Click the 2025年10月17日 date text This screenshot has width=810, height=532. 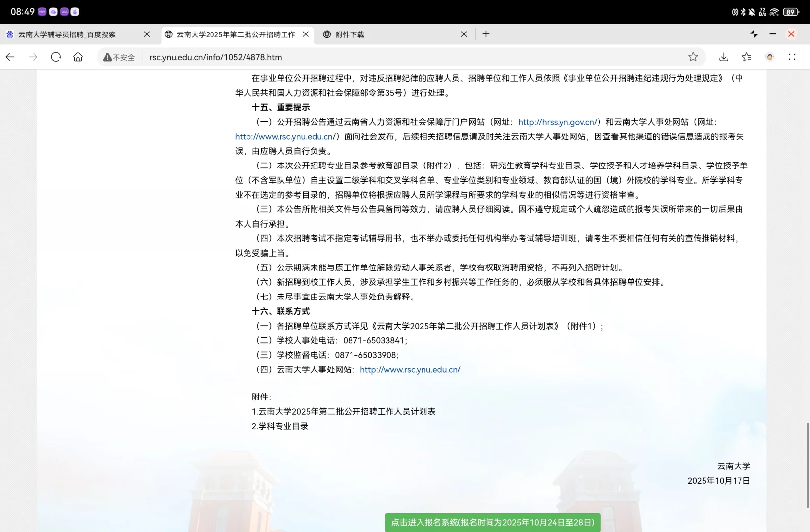tap(719, 481)
